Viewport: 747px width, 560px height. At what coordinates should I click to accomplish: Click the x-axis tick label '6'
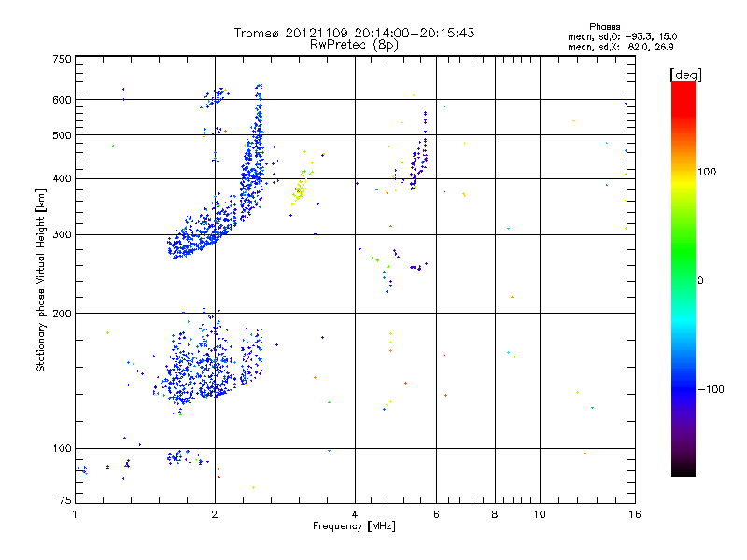point(436,514)
